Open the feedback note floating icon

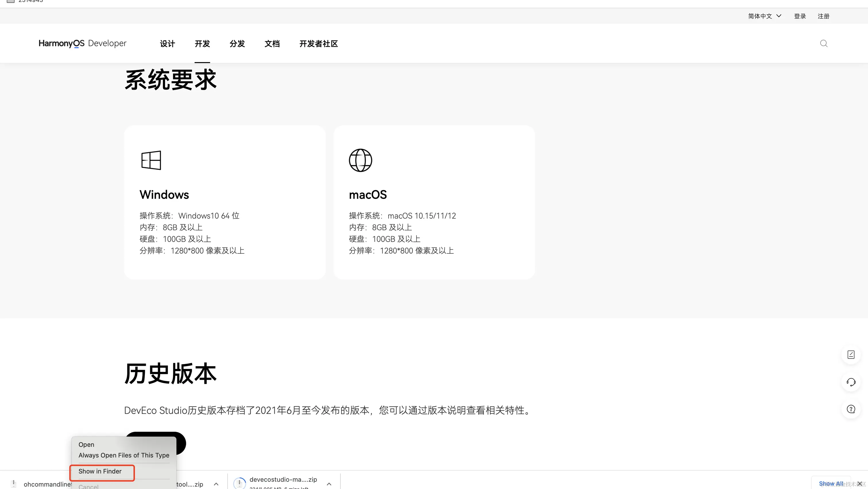[x=851, y=355]
